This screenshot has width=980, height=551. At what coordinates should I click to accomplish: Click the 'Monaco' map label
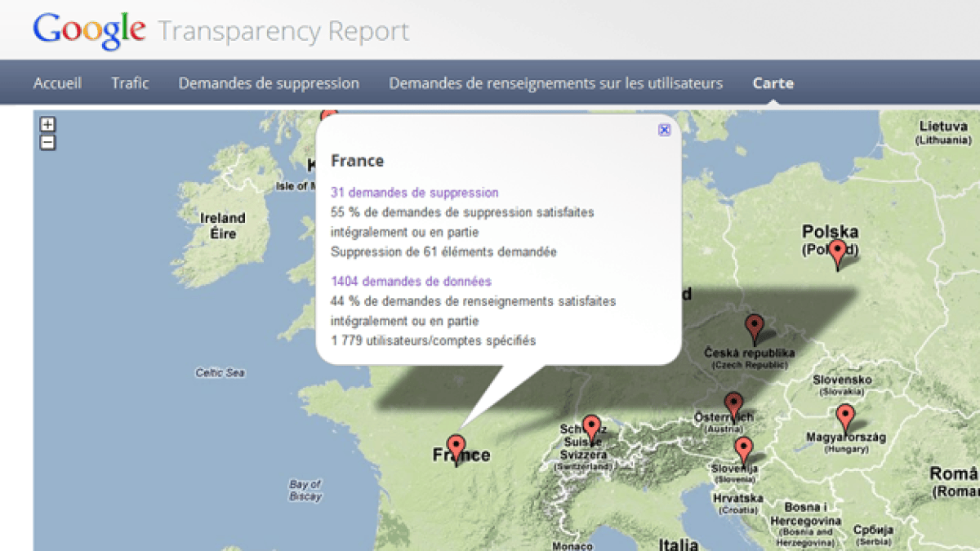[x=571, y=546]
